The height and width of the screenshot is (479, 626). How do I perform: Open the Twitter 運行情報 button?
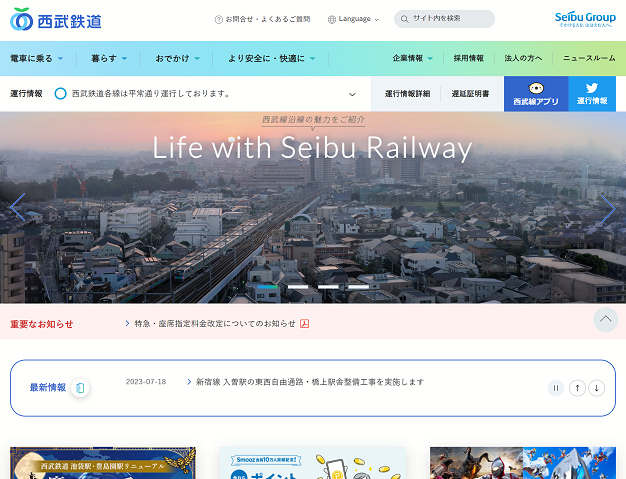[592, 94]
